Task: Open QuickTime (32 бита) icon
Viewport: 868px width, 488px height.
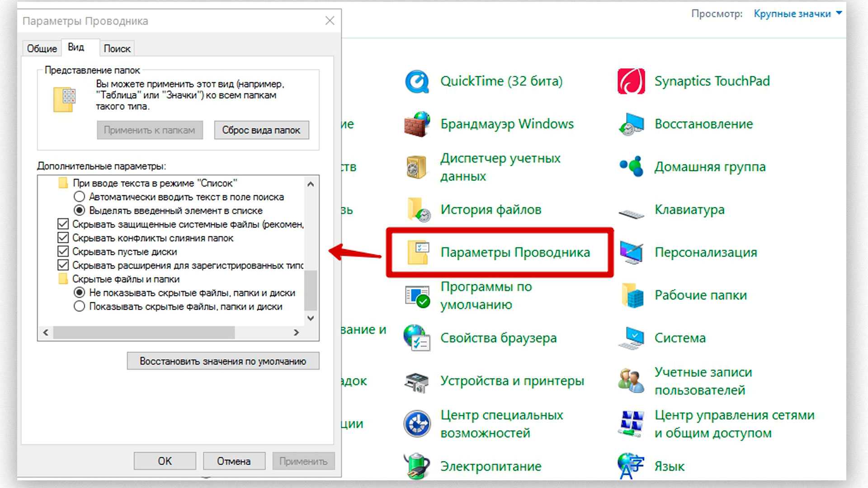Action: 417,82
